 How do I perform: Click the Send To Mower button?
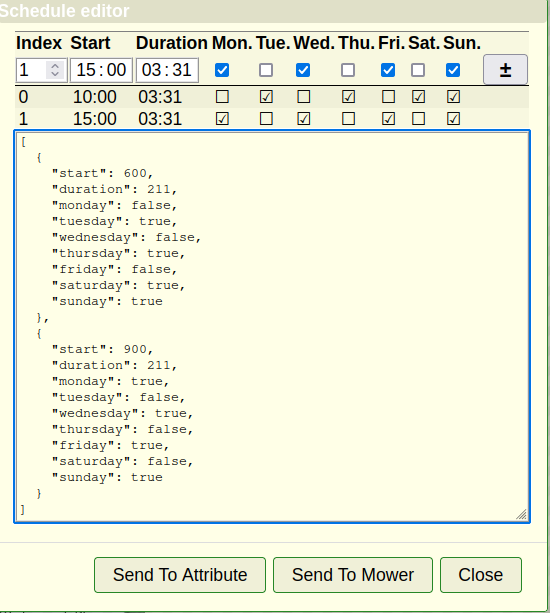click(x=353, y=575)
